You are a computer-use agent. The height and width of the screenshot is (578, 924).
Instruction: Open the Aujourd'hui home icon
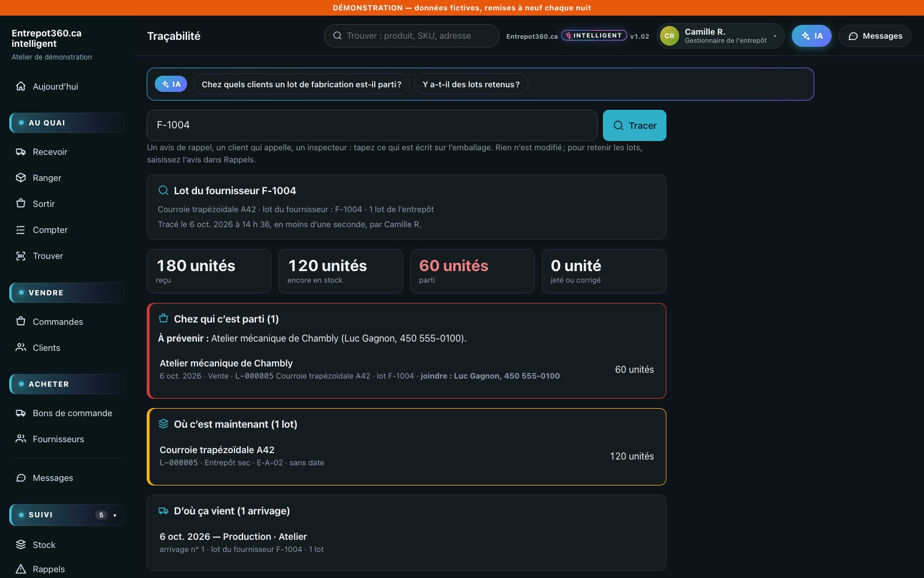[21, 86]
